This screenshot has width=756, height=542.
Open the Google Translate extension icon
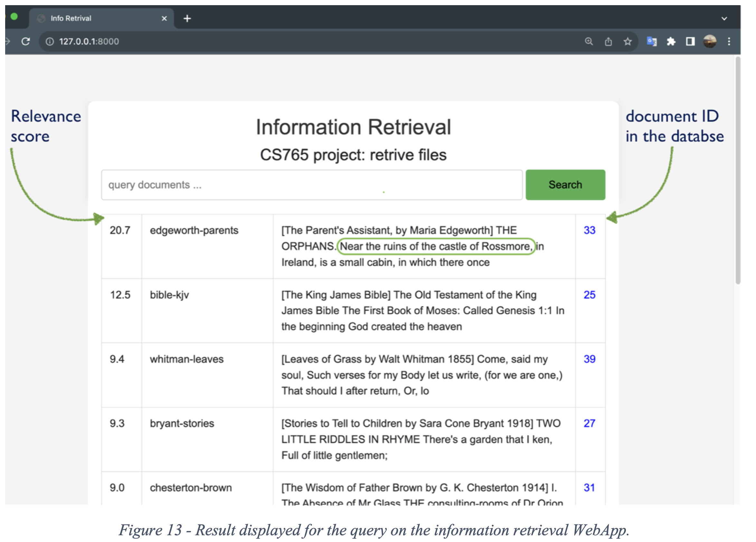coord(652,41)
